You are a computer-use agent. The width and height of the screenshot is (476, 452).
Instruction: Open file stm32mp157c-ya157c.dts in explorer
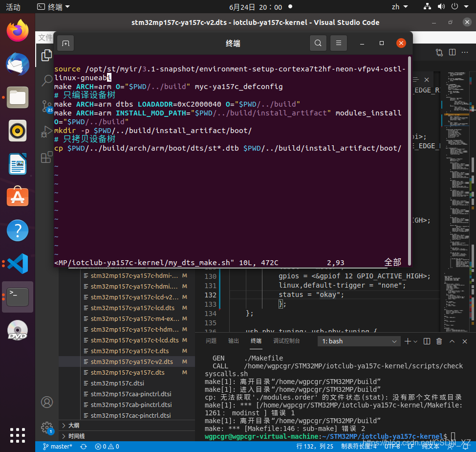(x=128, y=372)
